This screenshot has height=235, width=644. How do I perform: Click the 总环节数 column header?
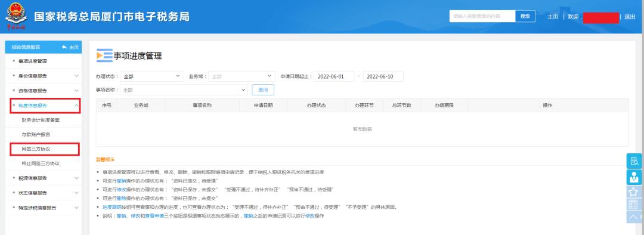402,105
